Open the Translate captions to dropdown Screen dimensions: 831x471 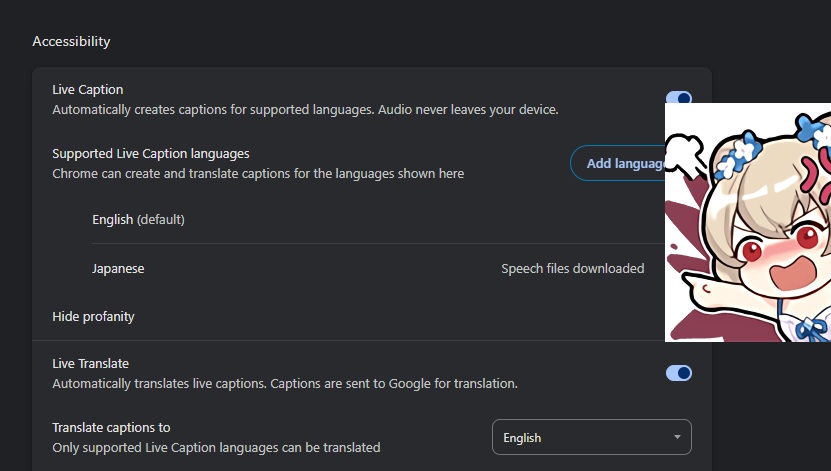[x=591, y=437]
